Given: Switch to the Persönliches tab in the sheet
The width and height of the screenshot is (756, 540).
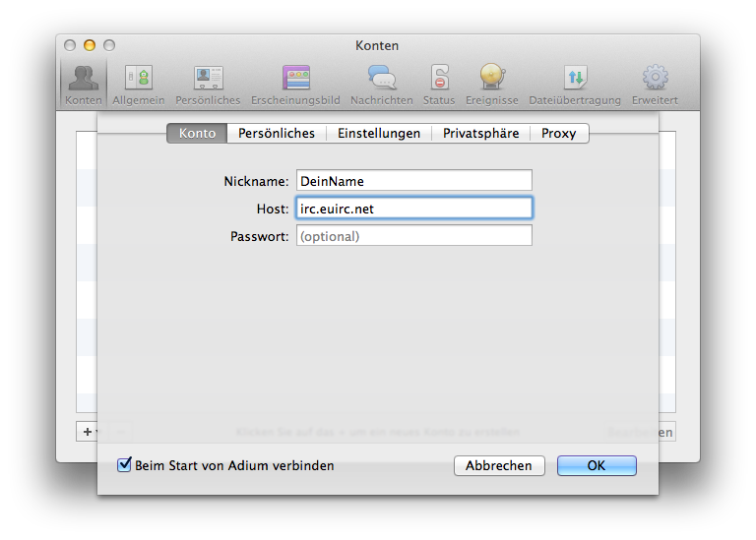Looking at the screenshot, I should 277,133.
